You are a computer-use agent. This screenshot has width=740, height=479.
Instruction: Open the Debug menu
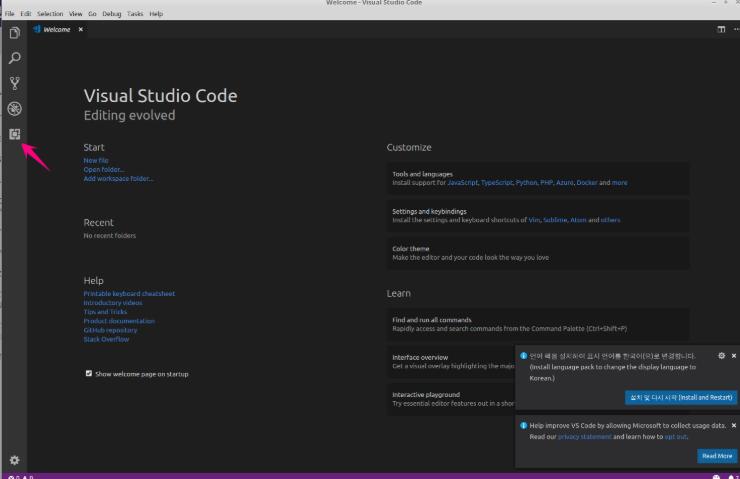click(x=112, y=14)
